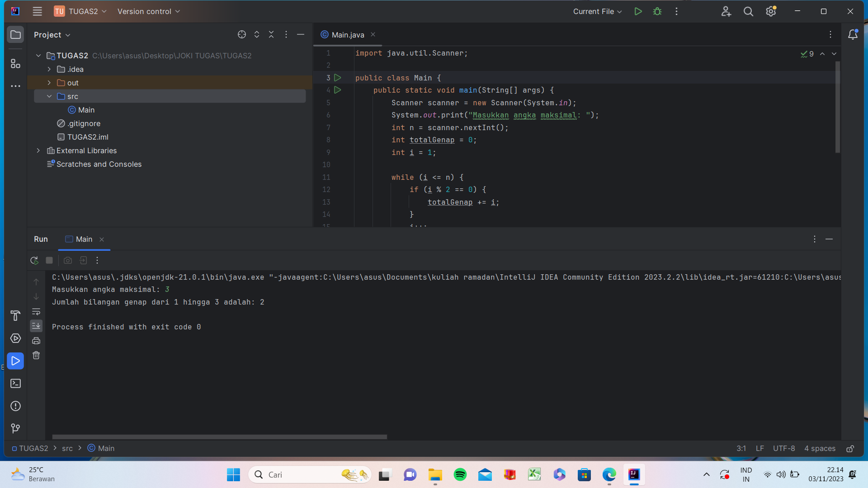Open the main hamburger menu
Screen dimensions: 868x488
(x=37, y=11)
